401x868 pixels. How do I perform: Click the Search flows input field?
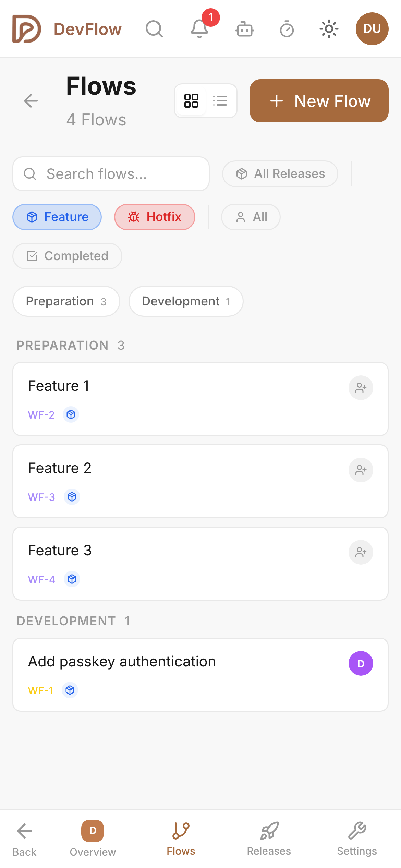[x=111, y=174]
